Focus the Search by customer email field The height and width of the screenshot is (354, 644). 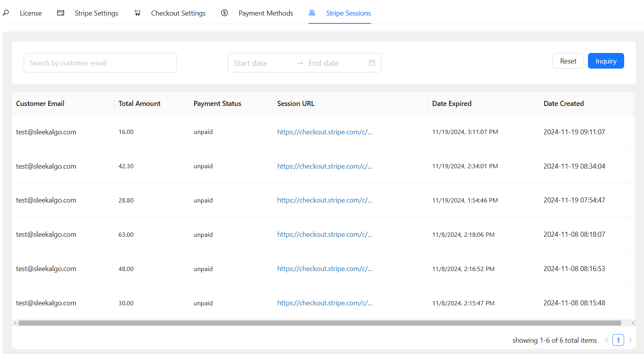tap(100, 63)
